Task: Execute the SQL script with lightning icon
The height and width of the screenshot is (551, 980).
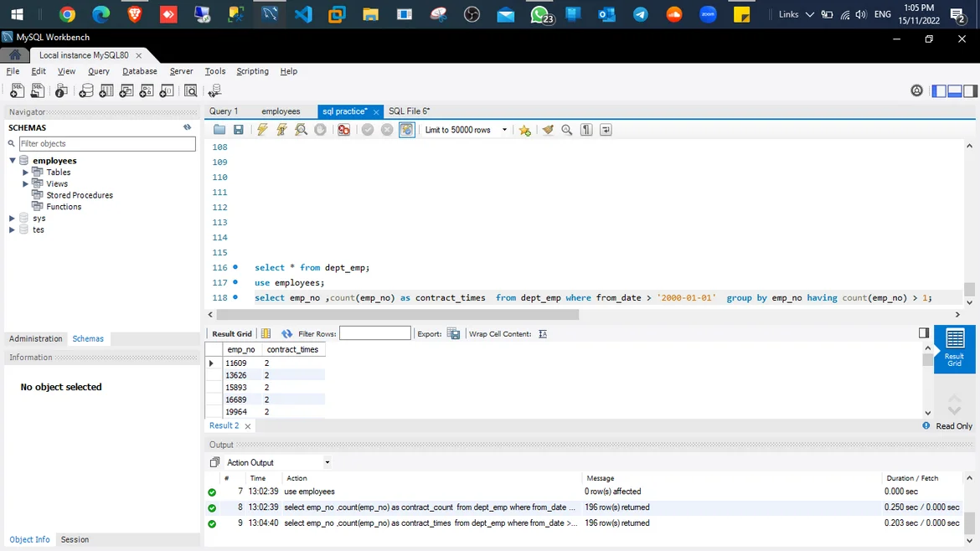Action: [x=262, y=130]
